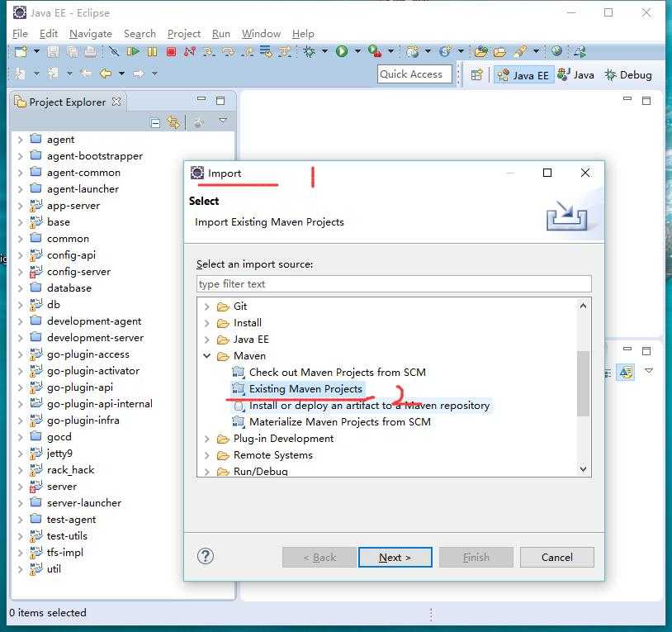Click the import source filter text field
This screenshot has height=632, width=672.
(x=394, y=284)
